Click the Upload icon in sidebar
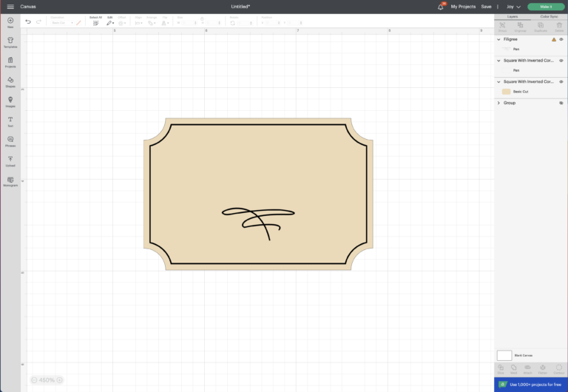Viewport: 568px width, 392px height. point(10,160)
